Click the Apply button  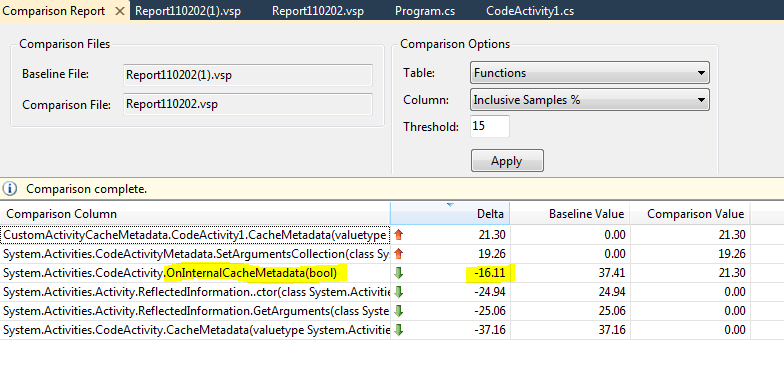507,161
